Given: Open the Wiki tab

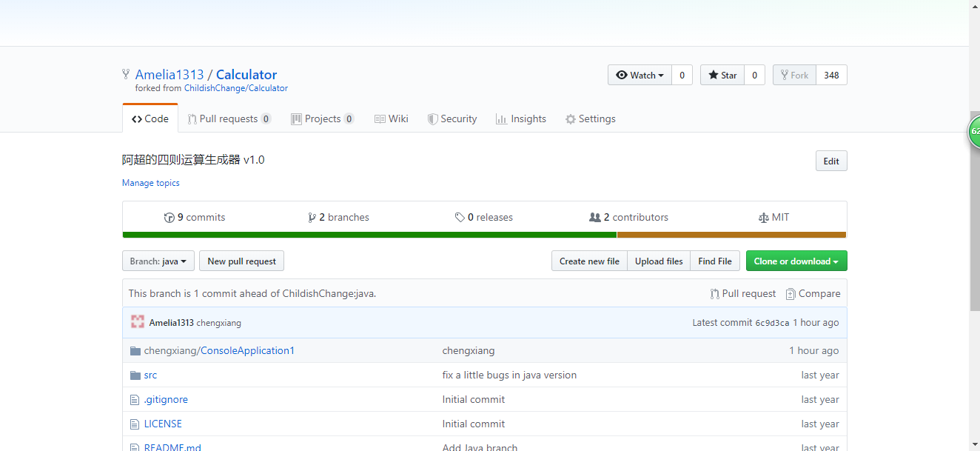Looking at the screenshot, I should coord(391,118).
